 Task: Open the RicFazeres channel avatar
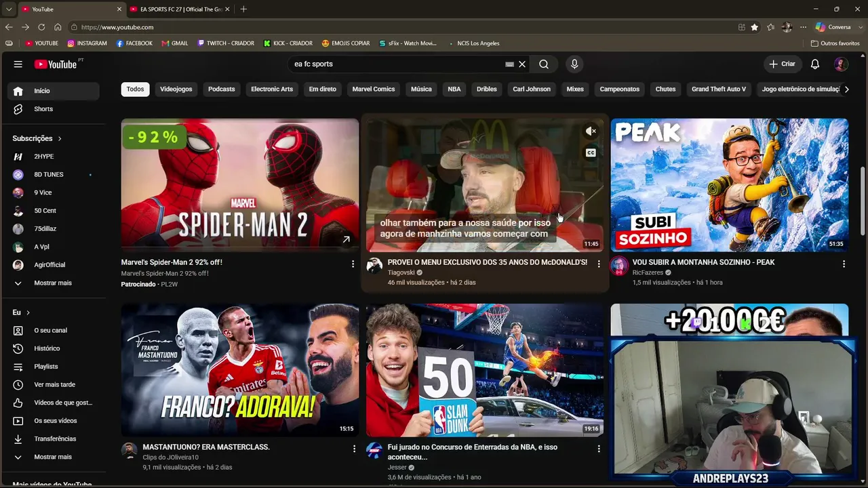point(618,266)
